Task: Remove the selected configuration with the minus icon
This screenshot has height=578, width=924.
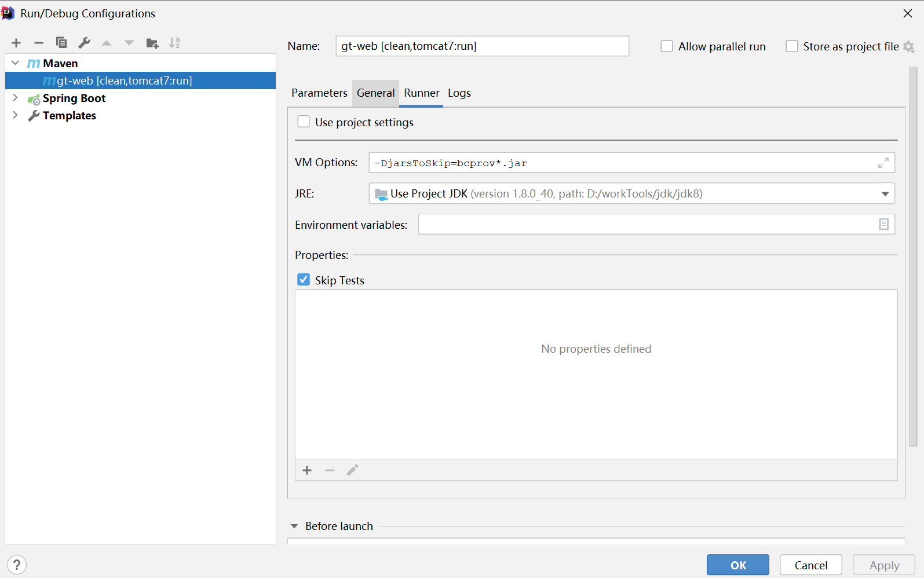Action: point(39,43)
